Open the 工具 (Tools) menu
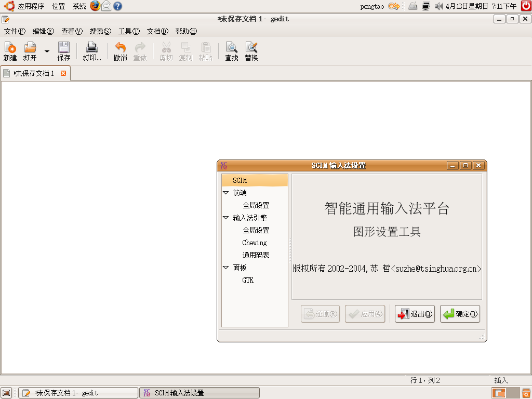The width and height of the screenshot is (532, 399). tap(129, 31)
